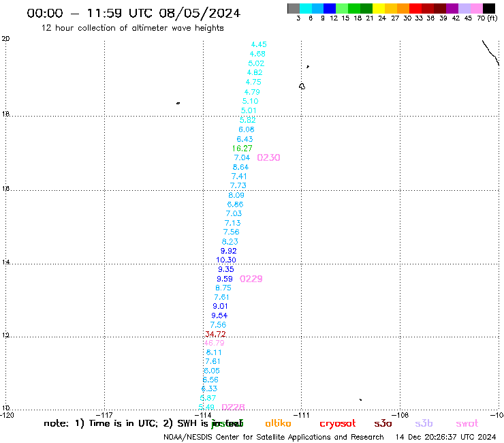Click the dark blue value 9.92
This screenshot has width=504, height=443.
pyautogui.click(x=229, y=251)
